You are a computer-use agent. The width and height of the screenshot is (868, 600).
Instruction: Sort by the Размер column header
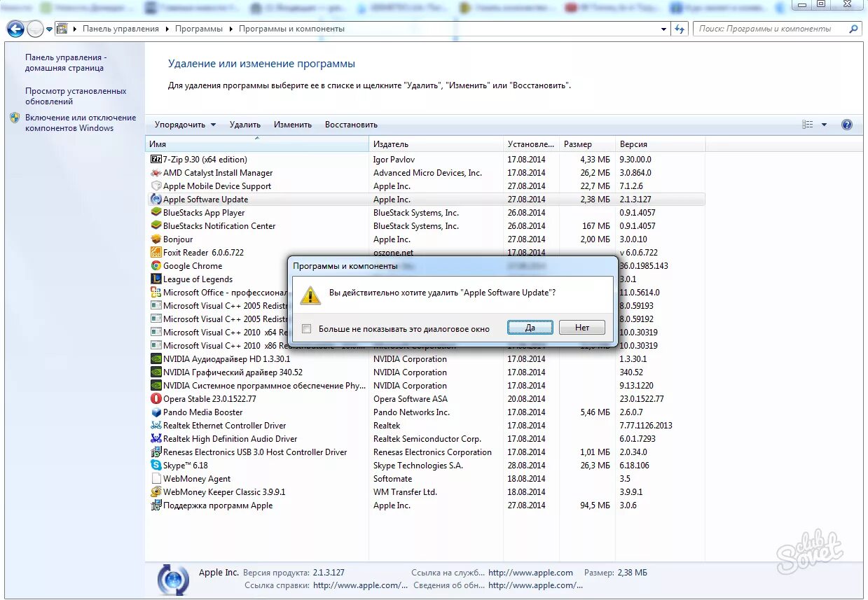point(587,144)
